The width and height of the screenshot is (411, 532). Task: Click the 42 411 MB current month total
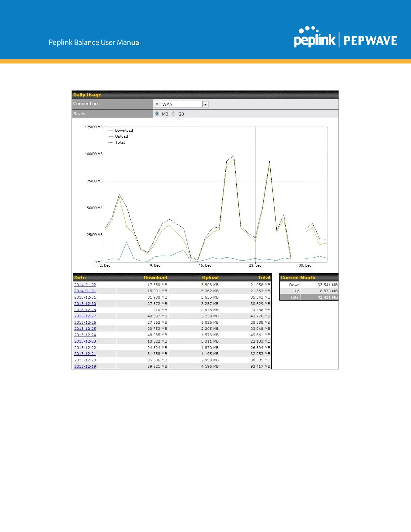tap(328, 297)
